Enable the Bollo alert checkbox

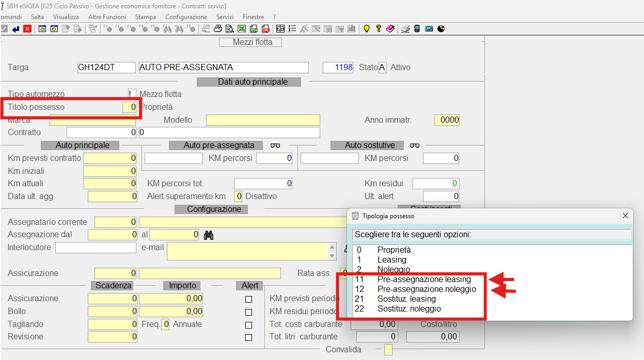pyautogui.click(x=248, y=312)
